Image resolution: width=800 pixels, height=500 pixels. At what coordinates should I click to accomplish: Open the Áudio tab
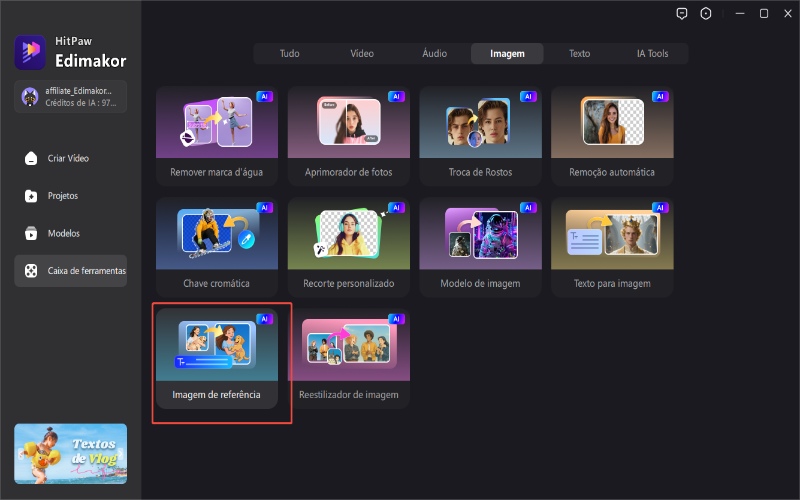(434, 53)
